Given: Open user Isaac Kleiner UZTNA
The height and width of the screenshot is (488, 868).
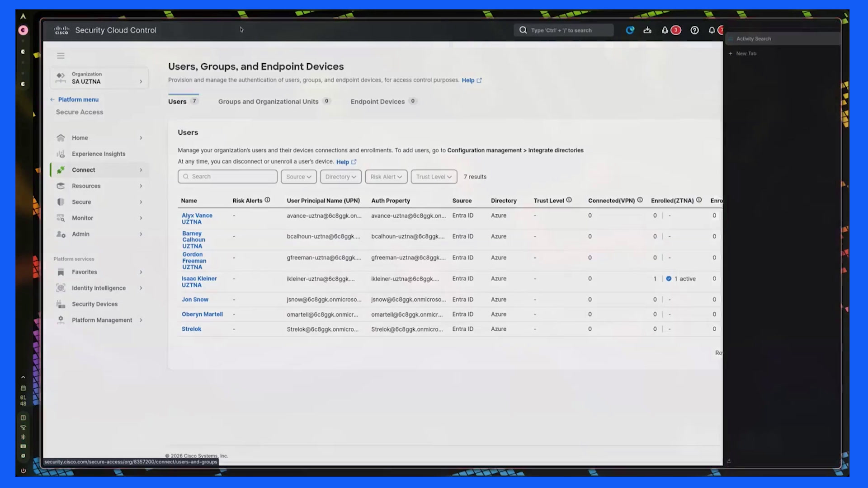Looking at the screenshot, I should tap(199, 282).
